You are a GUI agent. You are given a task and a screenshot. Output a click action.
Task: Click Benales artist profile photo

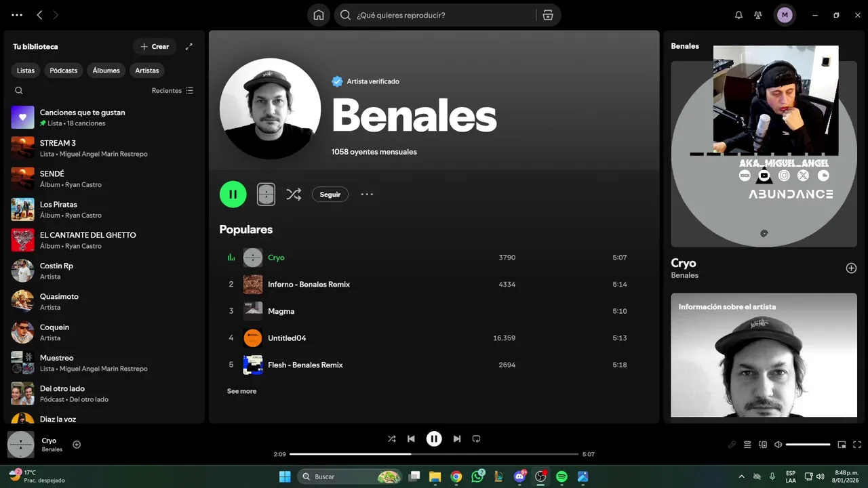[271, 108]
